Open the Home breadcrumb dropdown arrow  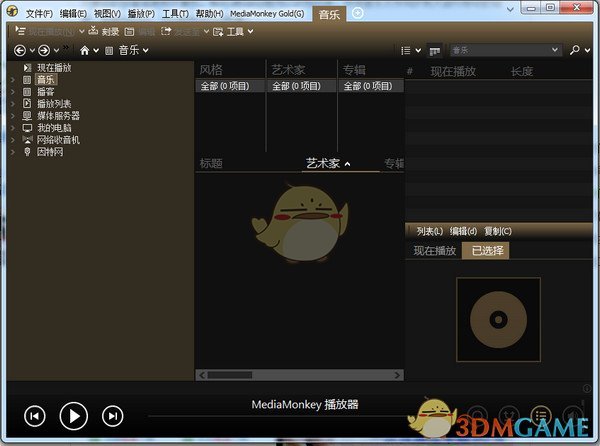tap(96, 50)
